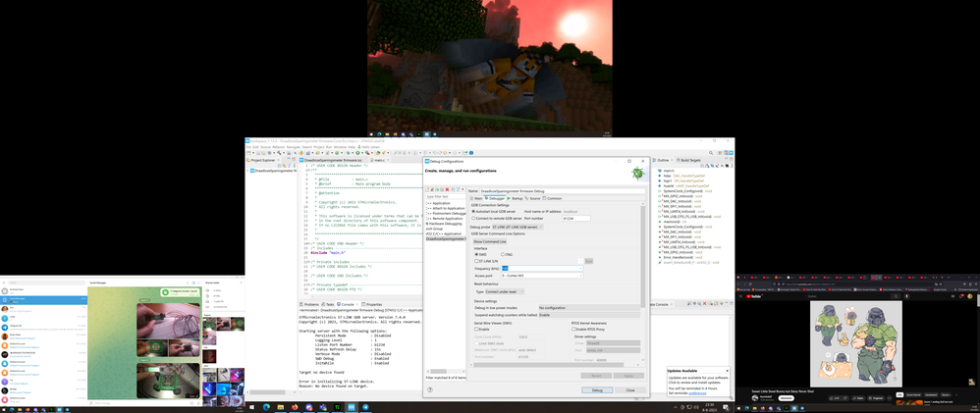The width and height of the screenshot is (980, 413).
Task: Open Project menu in IDE menu bar
Action: 319,147
